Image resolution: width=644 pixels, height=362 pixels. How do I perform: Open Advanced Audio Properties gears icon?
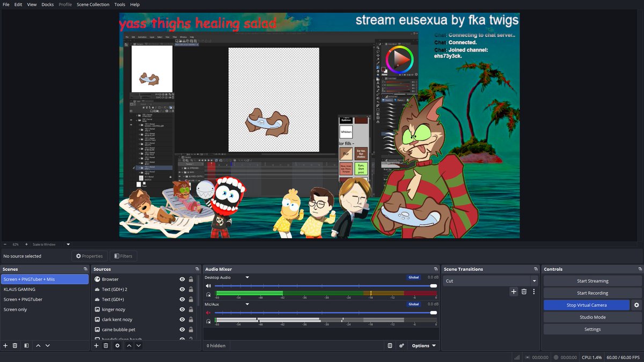click(401, 346)
